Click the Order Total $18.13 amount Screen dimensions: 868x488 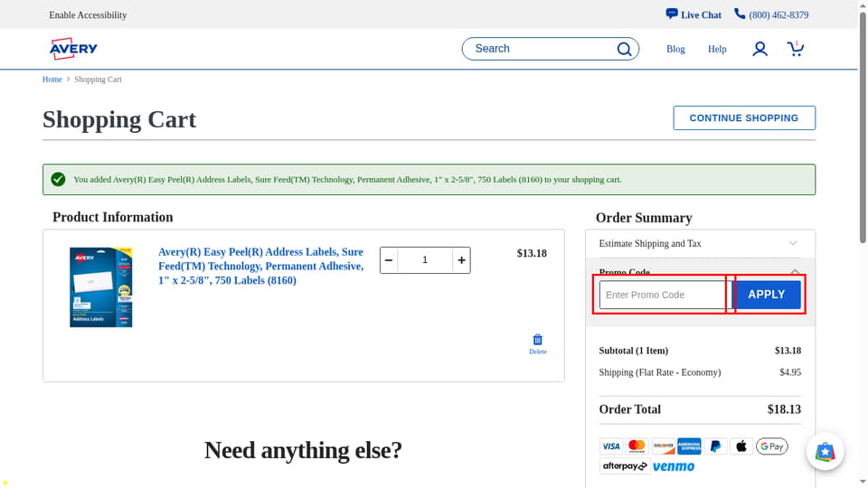(784, 409)
